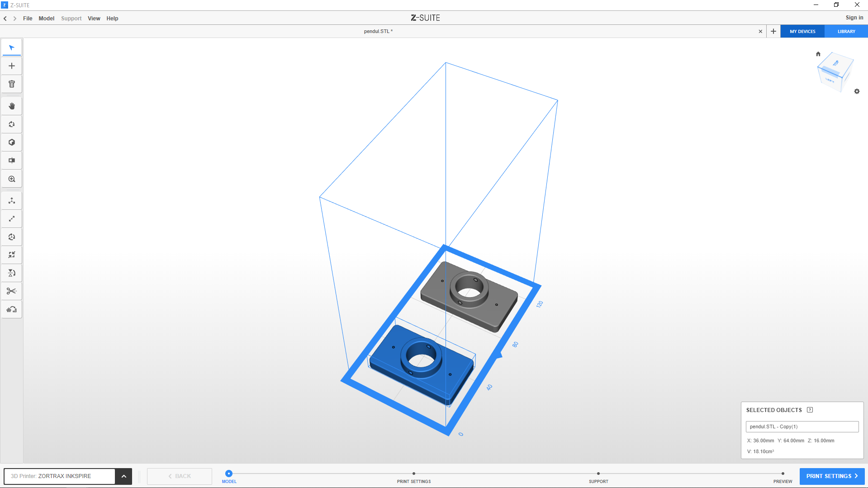Open the File menu
868x488 pixels.
(x=28, y=19)
